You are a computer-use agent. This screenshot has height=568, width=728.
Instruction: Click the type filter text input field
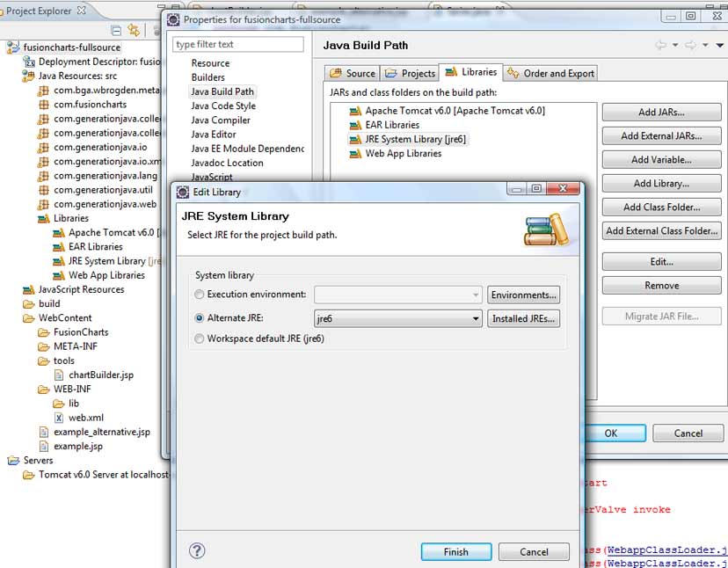(238, 45)
